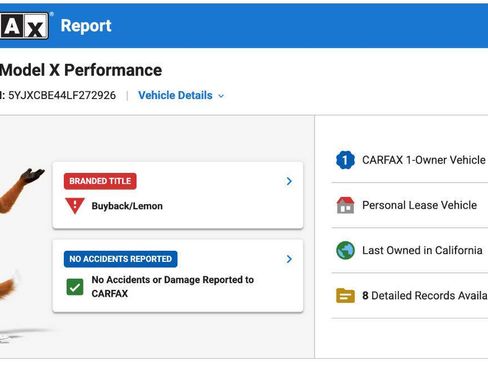Click No Accidents or Damage Reported text
The width and height of the screenshot is (488, 366).
(x=173, y=287)
